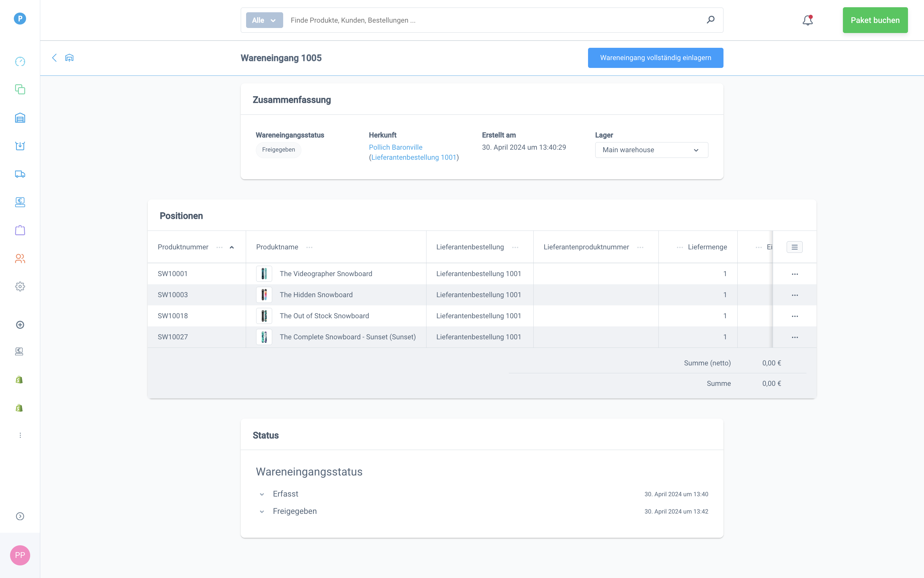Go back using the left chevron arrow

[x=54, y=58]
